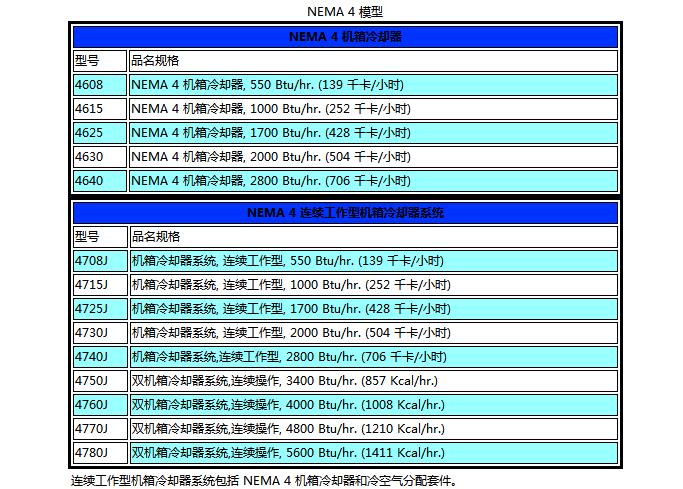Select model cell 4725J

tap(100, 309)
